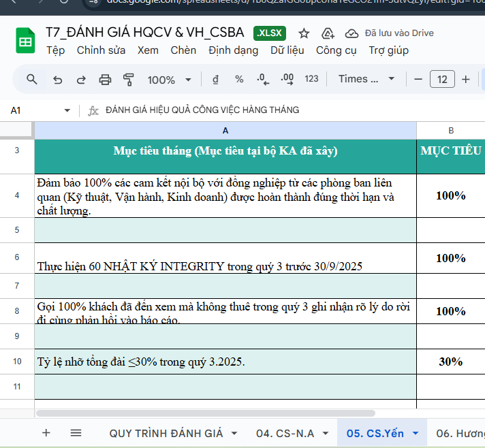Click the search menus magnifier icon

pyautogui.click(x=31, y=80)
